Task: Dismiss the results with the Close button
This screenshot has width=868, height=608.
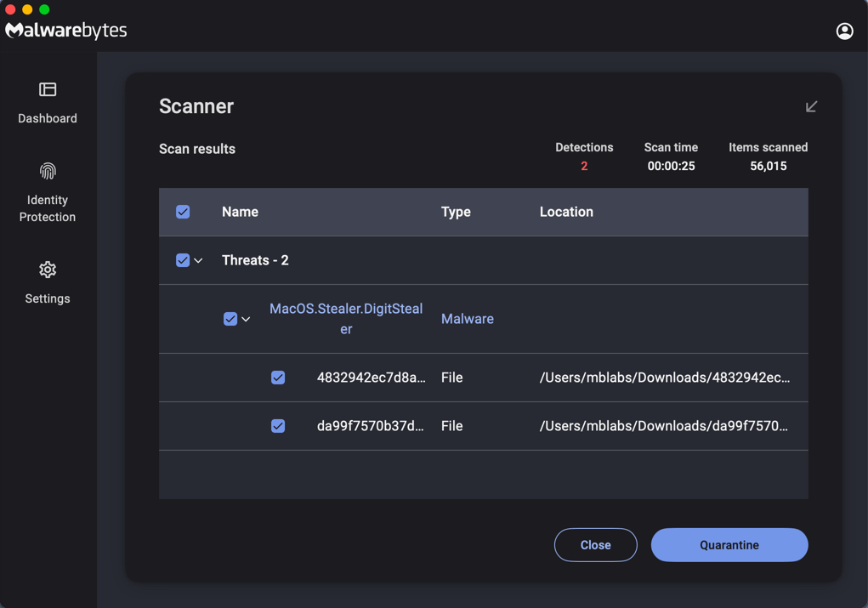Action: click(x=595, y=544)
